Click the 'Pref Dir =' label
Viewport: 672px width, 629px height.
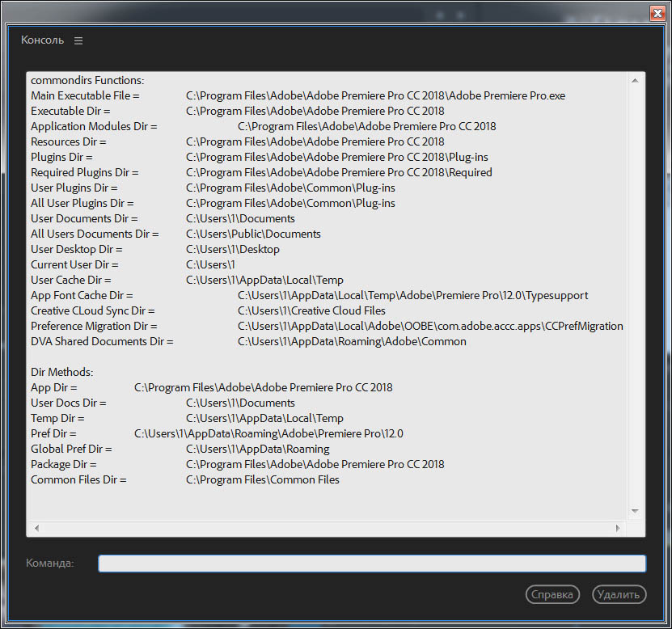click(53, 434)
